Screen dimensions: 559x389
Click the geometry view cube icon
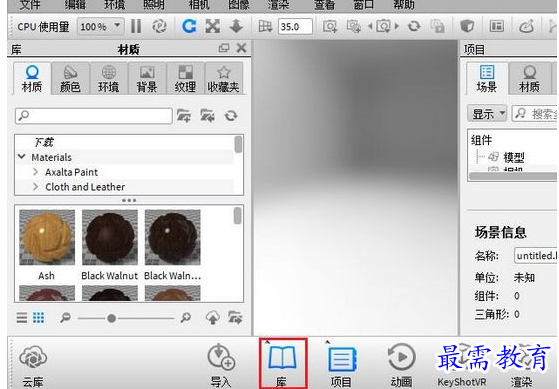[x=467, y=26]
